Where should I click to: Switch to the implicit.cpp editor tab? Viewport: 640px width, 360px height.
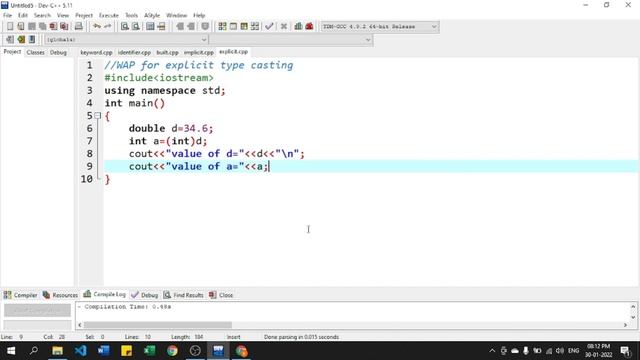pos(199,52)
